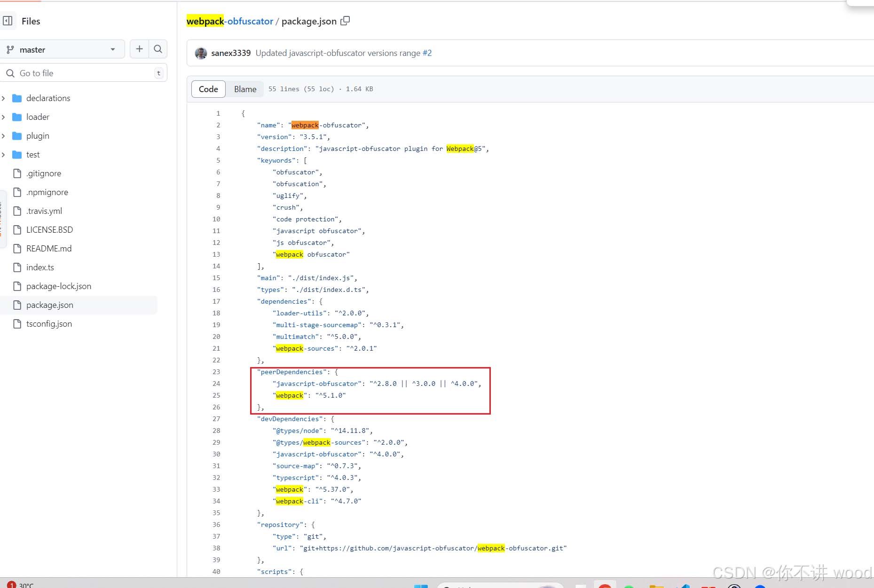Open the plugin folder
This screenshot has width=874, height=588.
click(x=38, y=136)
